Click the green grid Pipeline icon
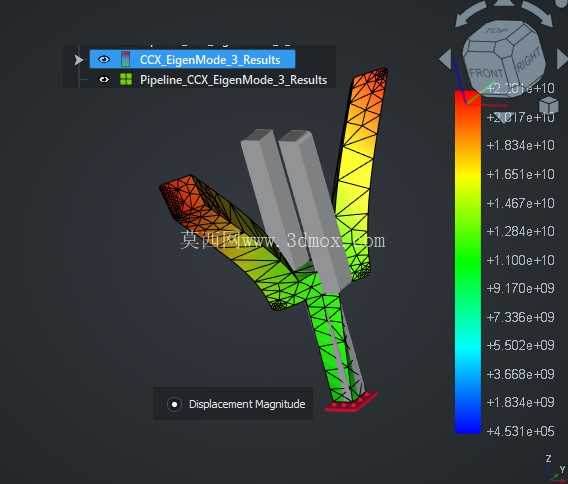 (126, 79)
